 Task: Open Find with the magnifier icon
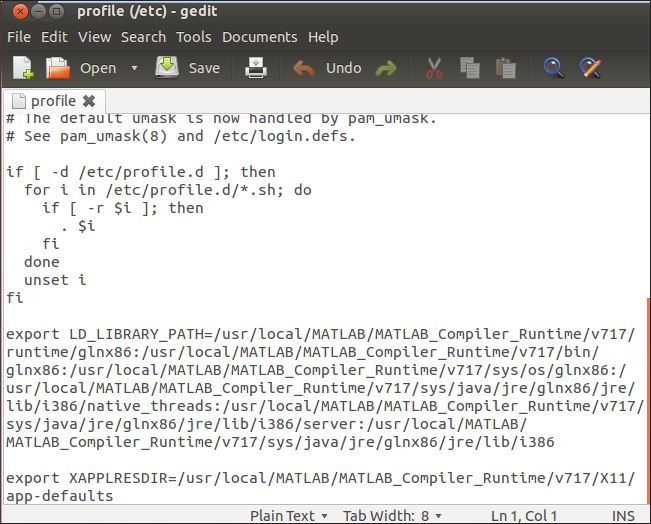[x=553, y=68]
